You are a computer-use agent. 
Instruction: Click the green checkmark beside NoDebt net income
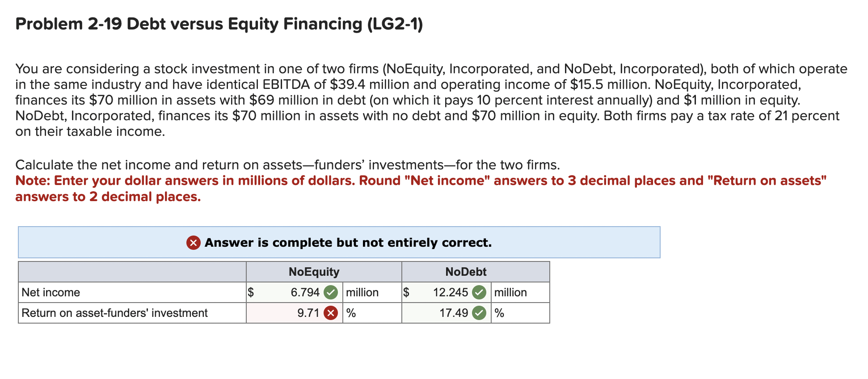coord(480,292)
